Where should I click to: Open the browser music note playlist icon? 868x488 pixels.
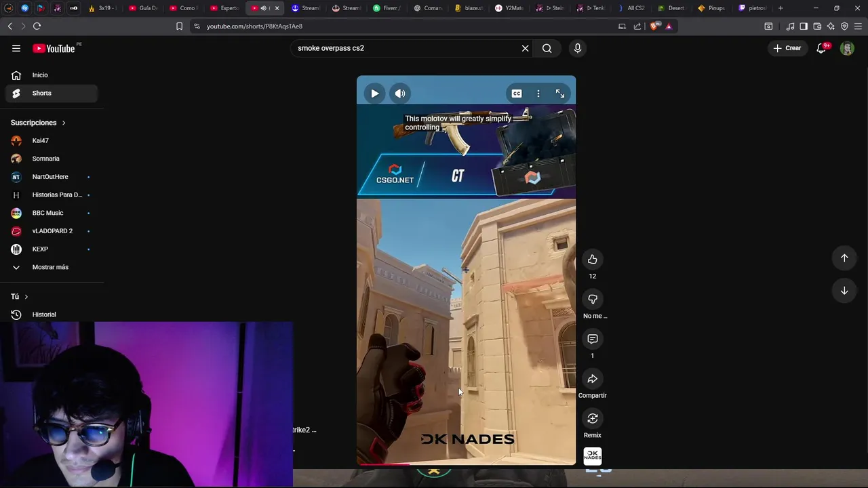[790, 26]
